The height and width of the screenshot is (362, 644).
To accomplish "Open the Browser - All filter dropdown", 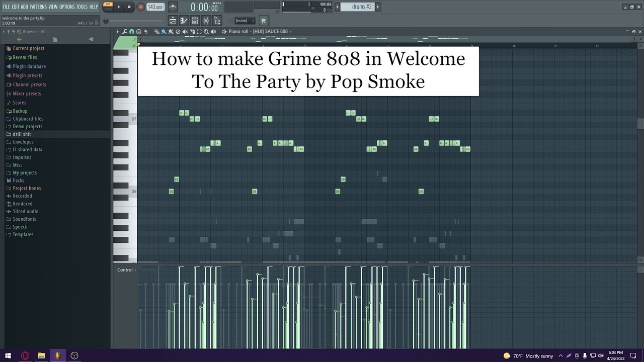I will point(36,32).
